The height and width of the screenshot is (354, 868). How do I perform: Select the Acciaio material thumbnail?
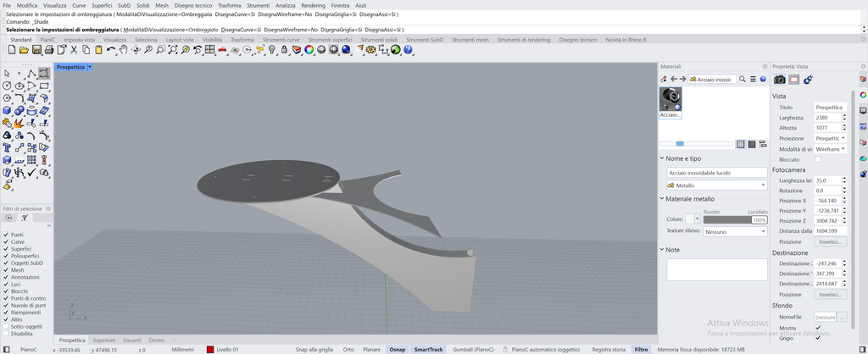pyautogui.click(x=670, y=102)
